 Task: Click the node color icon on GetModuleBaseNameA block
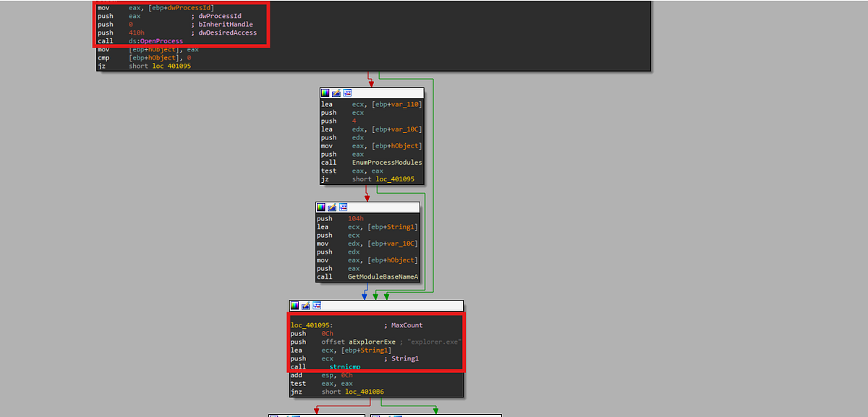pos(321,207)
